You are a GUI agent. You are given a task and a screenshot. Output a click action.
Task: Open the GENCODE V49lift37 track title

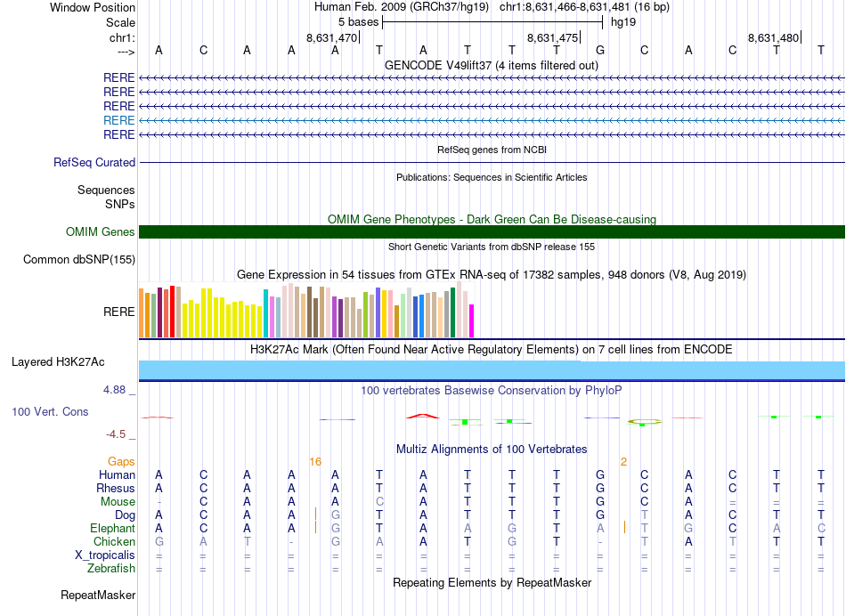point(492,65)
